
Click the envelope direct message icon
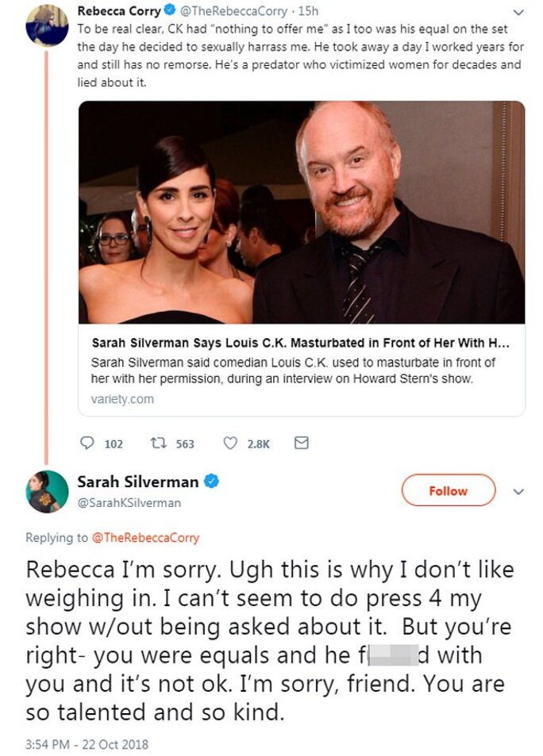301,443
